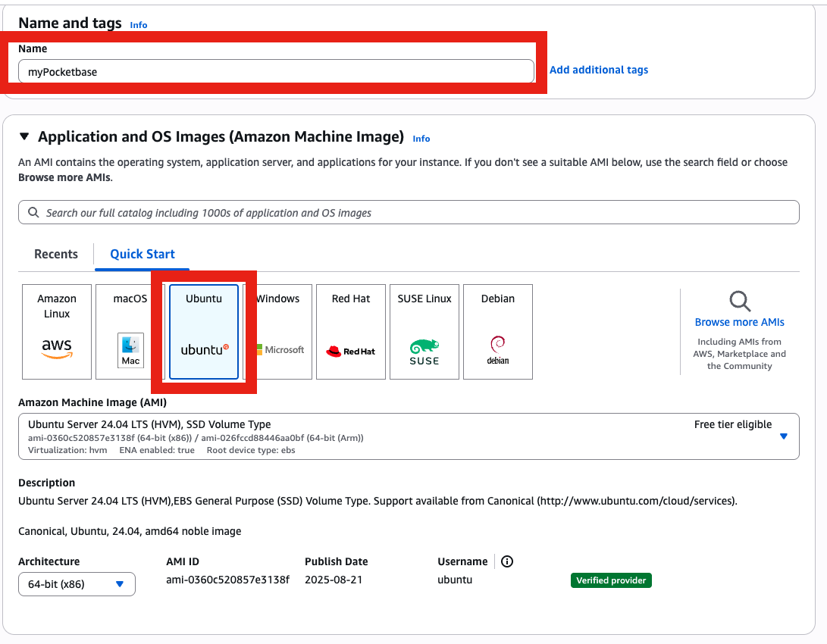Click the info icon beside Username
The image size is (827, 644).
(x=506, y=561)
